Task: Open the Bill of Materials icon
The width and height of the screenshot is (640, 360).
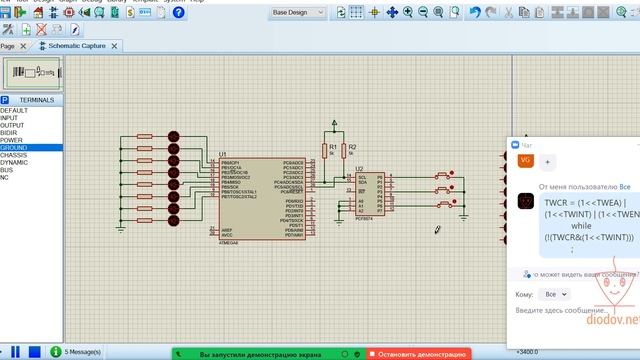Action: pyautogui.click(x=130, y=12)
